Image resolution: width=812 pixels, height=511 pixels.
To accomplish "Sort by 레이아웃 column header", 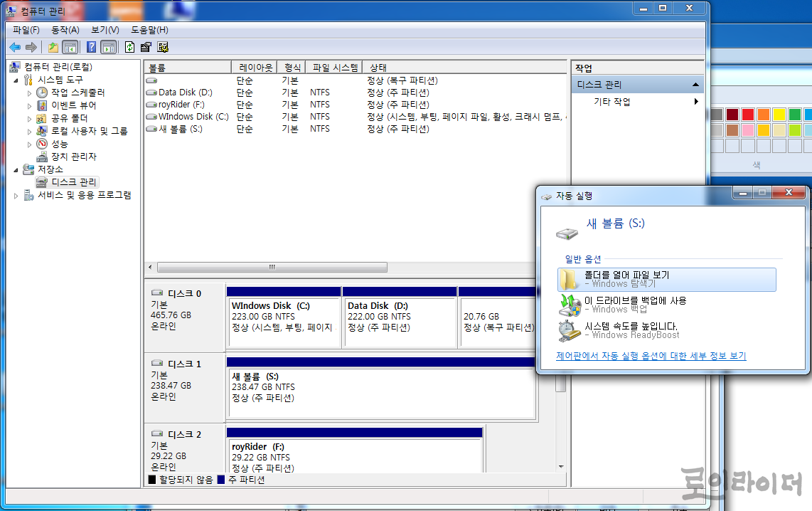I will coord(255,68).
